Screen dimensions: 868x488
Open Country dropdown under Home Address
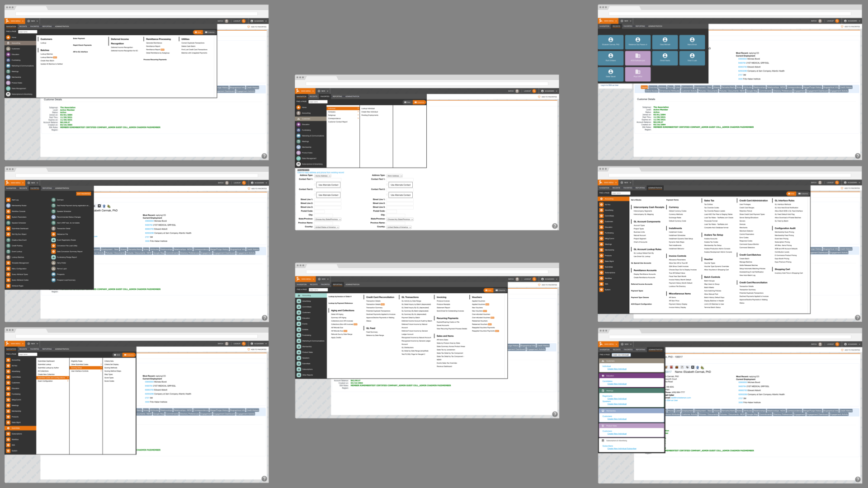coord(327,227)
